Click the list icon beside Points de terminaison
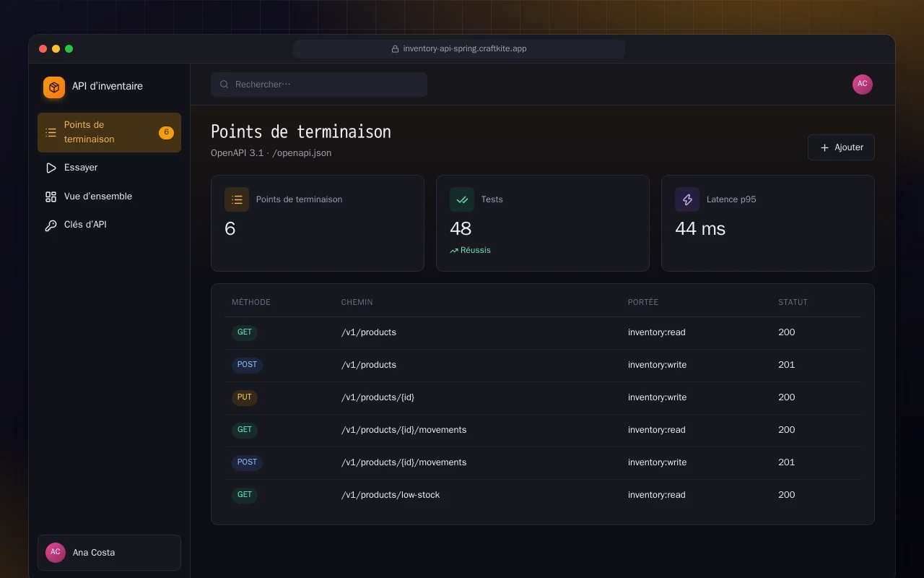The width and height of the screenshot is (924, 578). pyautogui.click(x=51, y=132)
